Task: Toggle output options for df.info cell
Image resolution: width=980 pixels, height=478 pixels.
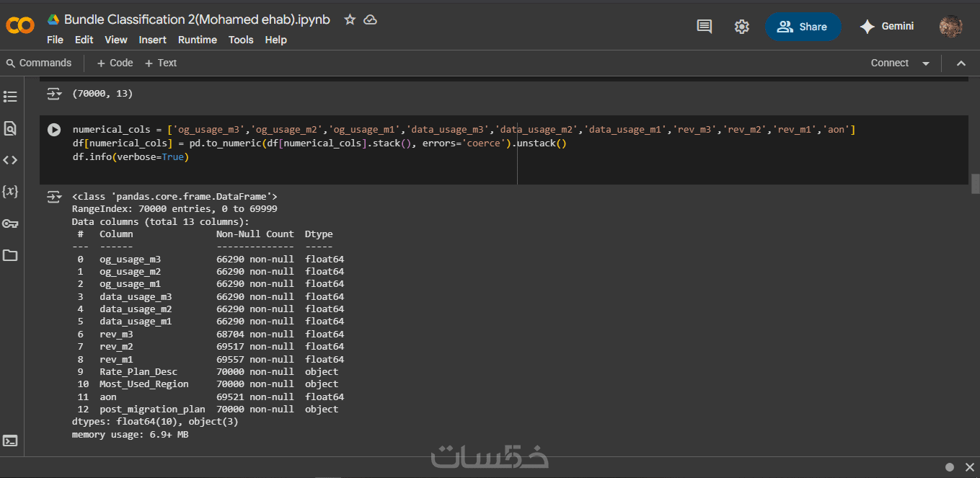Action: [54, 196]
